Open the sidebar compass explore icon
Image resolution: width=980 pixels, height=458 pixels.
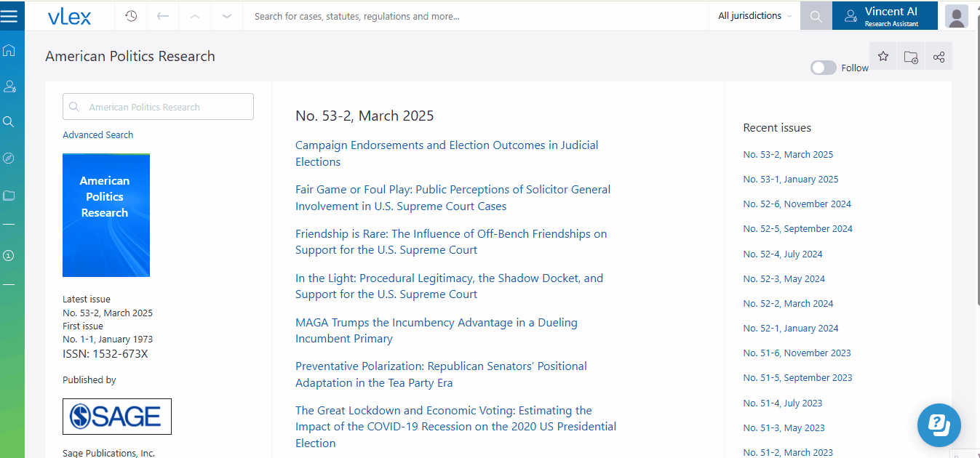(9, 158)
